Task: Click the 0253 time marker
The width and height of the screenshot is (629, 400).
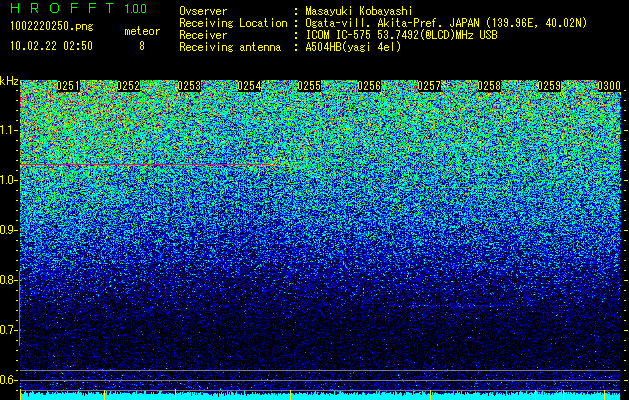Action: click(x=189, y=86)
